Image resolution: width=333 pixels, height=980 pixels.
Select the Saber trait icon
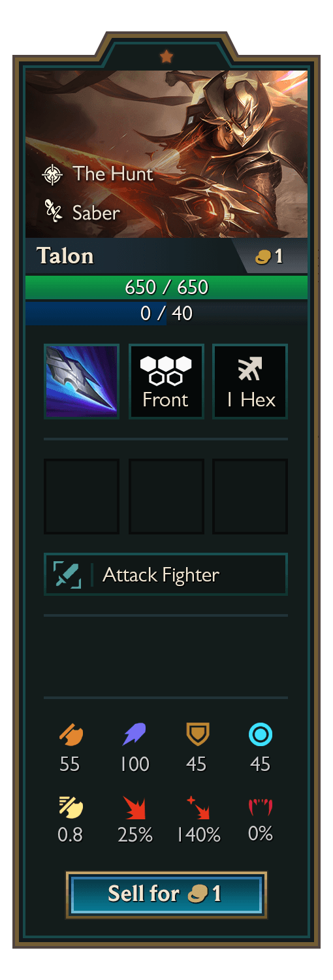[52, 211]
